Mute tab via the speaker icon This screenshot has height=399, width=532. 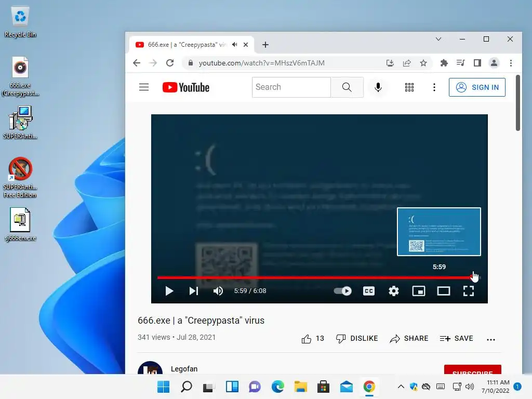(234, 45)
